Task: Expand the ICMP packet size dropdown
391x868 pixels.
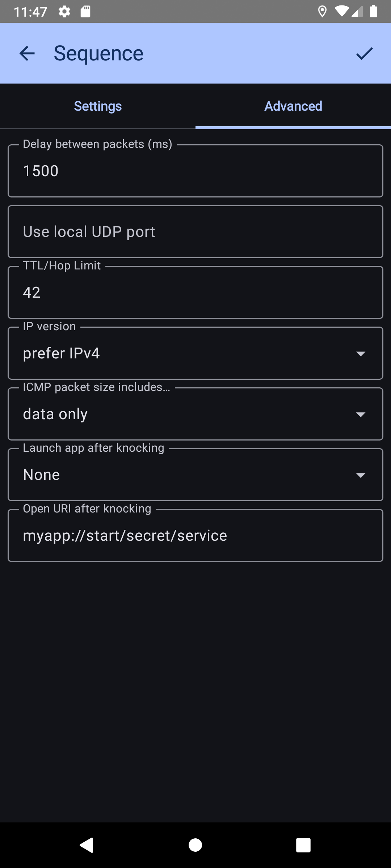Action: (195, 414)
